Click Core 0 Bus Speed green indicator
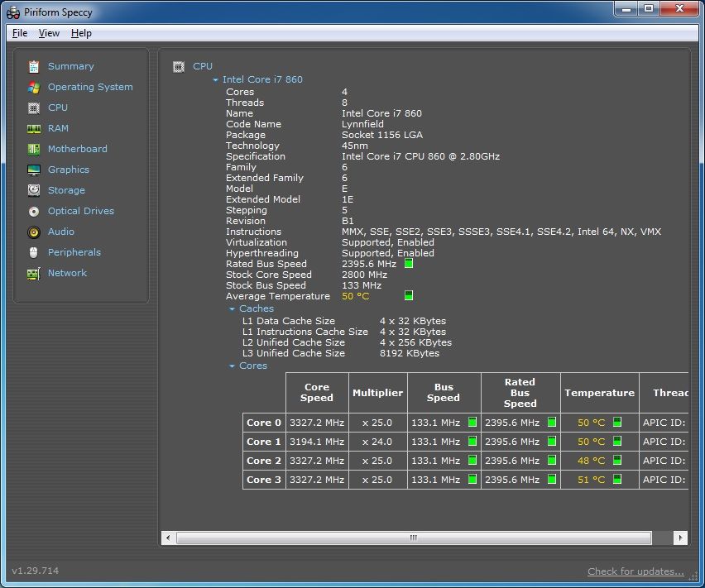Image resolution: width=705 pixels, height=588 pixels. tap(472, 422)
